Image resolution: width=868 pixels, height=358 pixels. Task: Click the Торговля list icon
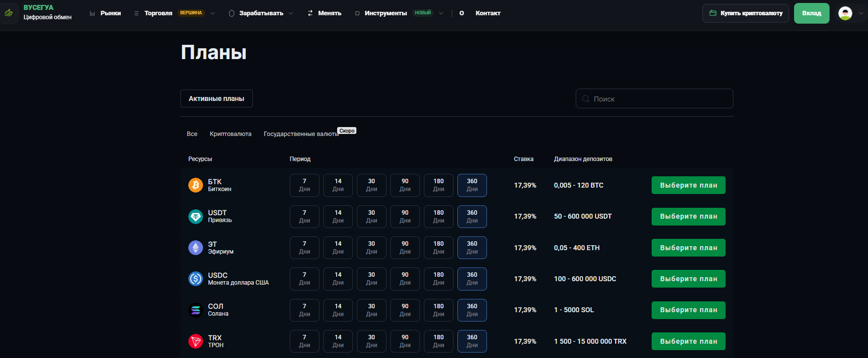click(137, 13)
